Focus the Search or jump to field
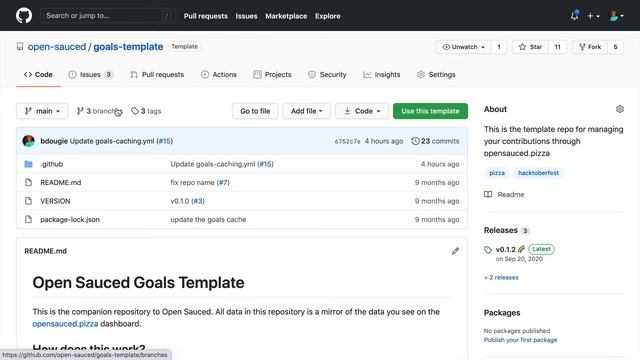 tap(108, 16)
